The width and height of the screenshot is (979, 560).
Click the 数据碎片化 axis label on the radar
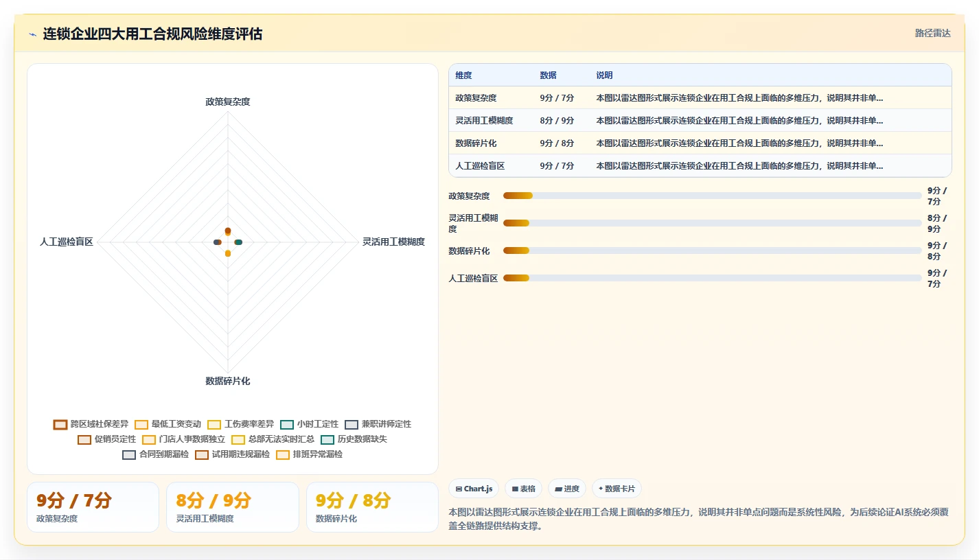(228, 381)
